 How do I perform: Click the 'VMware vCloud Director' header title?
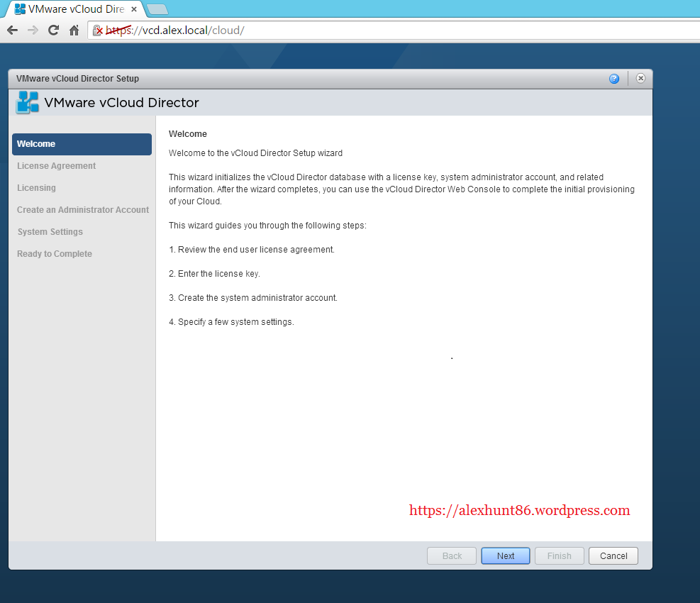click(x=121, y=102)
